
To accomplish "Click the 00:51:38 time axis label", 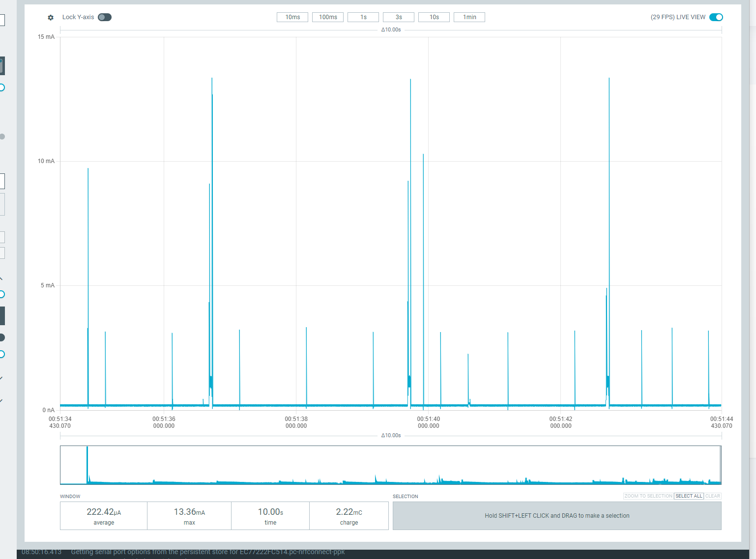I will pos(296,422).
